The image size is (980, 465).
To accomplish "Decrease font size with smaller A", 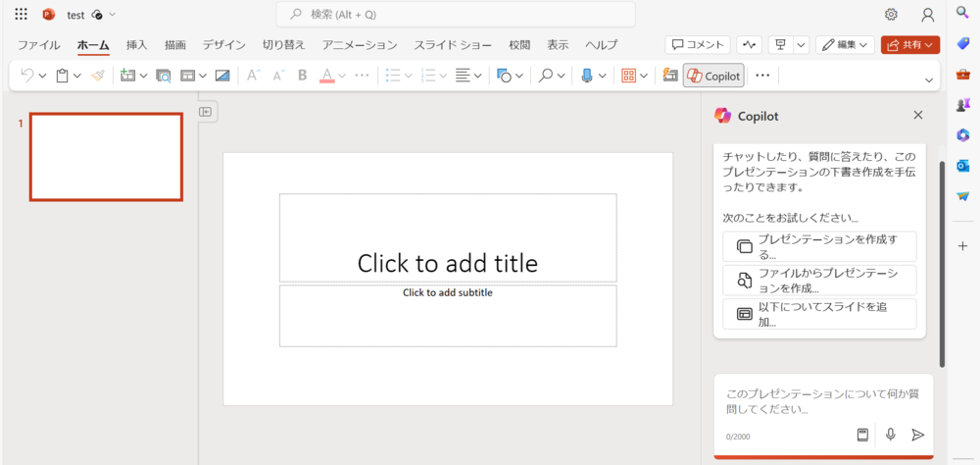I will (278, 76).
